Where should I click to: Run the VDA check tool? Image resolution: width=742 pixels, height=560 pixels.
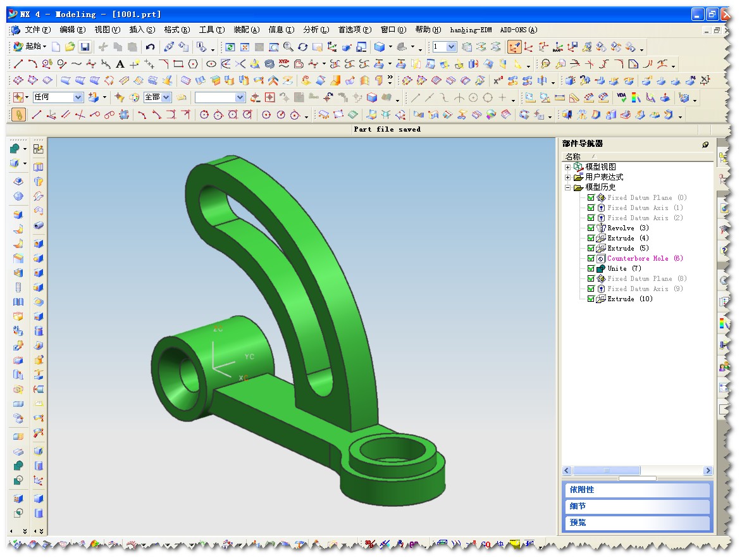(621, 97)
